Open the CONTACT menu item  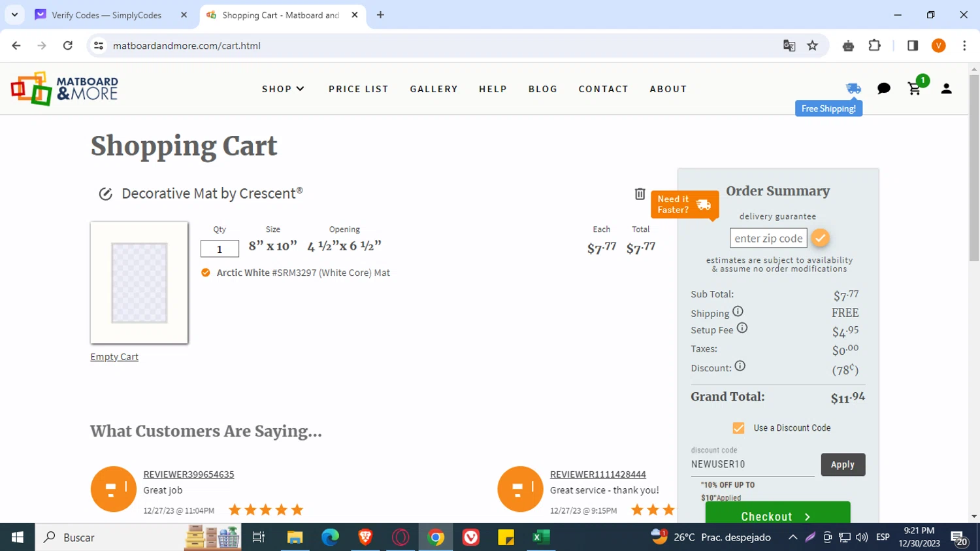point(603,89)
